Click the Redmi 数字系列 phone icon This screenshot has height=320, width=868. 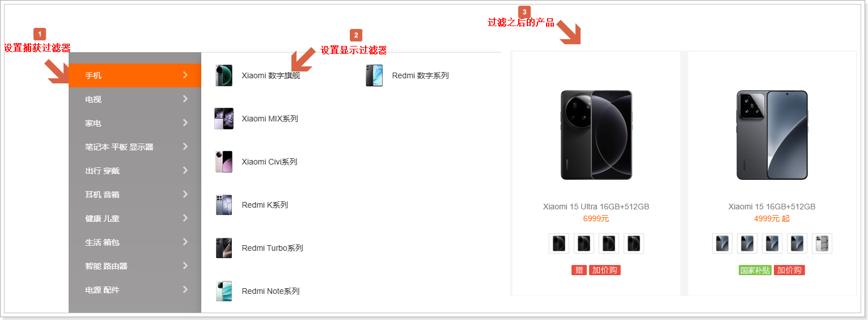pyautogui.click(x=374, y=75)
